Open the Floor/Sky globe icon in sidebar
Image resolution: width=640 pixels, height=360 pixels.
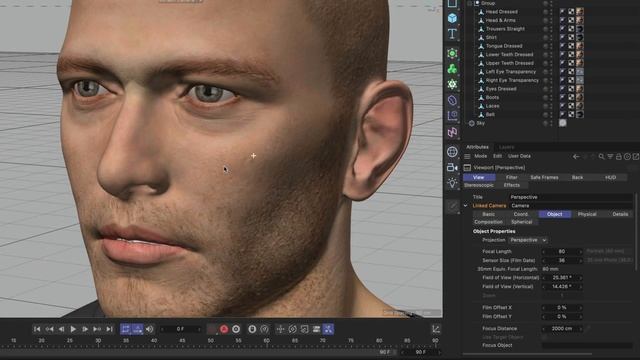tap(452, 152)
